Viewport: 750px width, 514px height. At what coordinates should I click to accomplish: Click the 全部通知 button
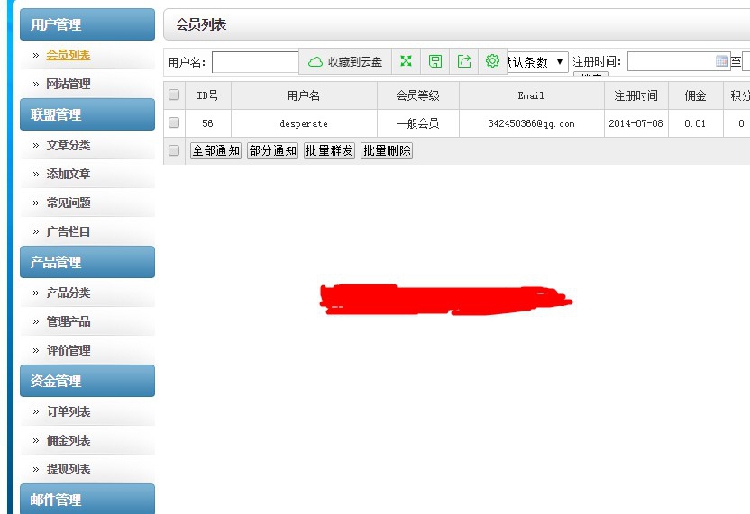(x=216, y=151)
